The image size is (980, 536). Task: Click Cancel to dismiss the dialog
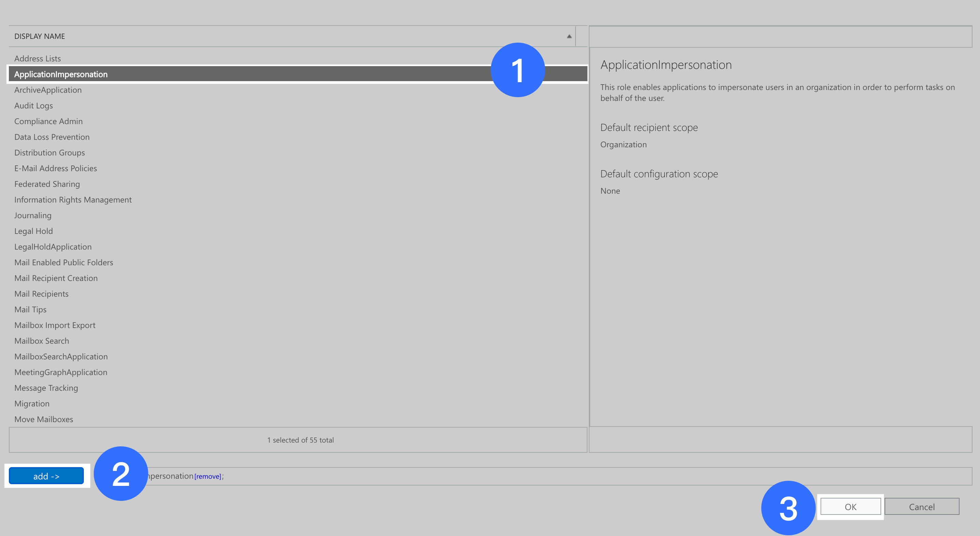tap(922, 507)
